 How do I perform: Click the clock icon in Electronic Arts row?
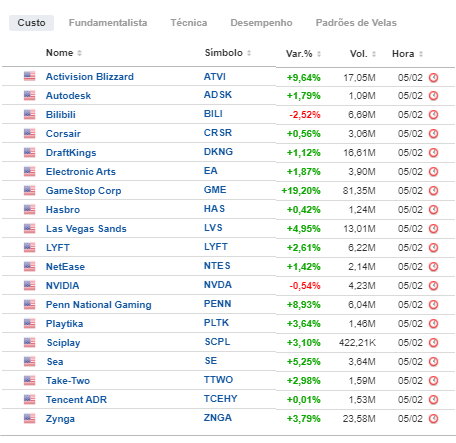tap(433, 172)
